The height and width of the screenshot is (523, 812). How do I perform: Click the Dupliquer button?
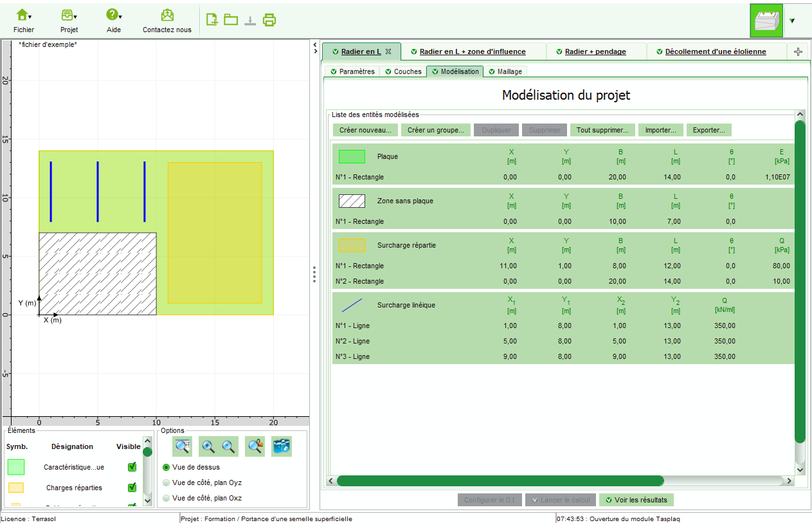[x=496, y=130]
